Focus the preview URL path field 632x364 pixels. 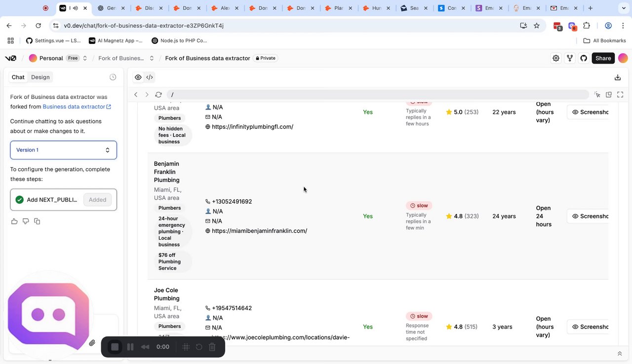tap(378, 95)
